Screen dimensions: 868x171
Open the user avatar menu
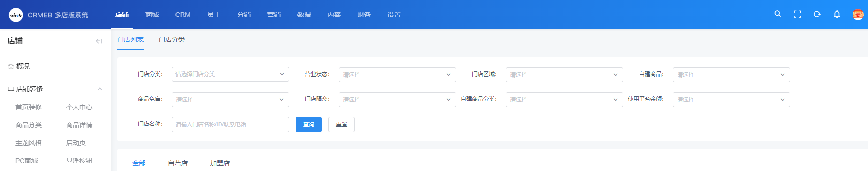(x=858, y=15)
